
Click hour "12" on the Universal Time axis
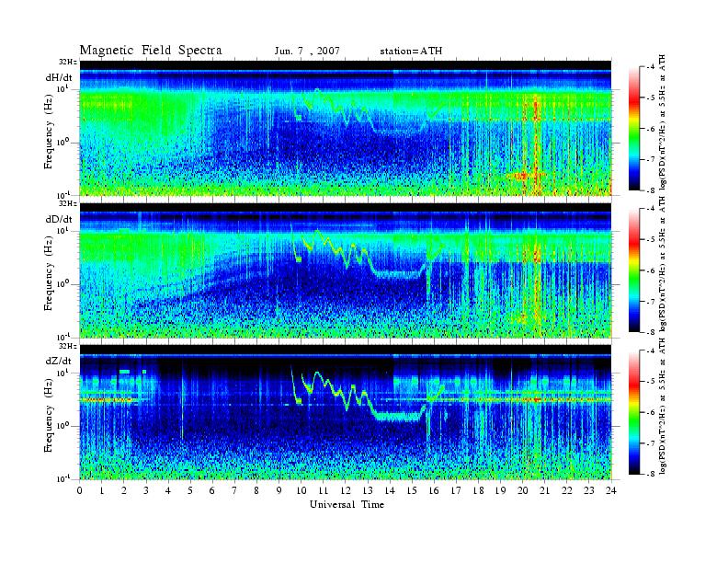pos(346,491)
